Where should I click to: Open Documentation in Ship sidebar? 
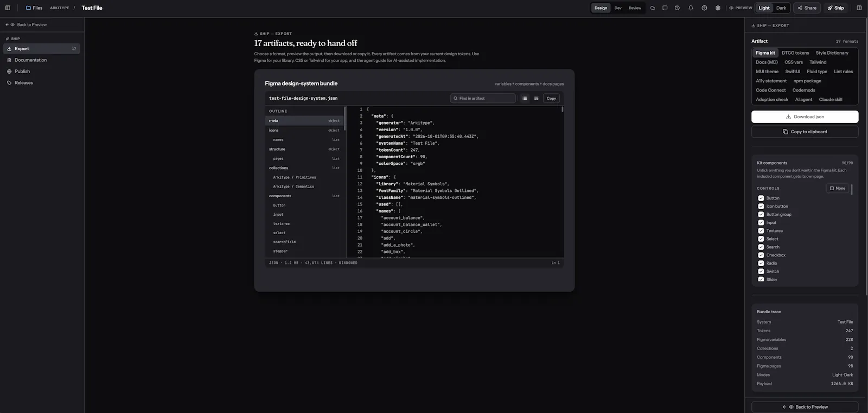[42, 60]
